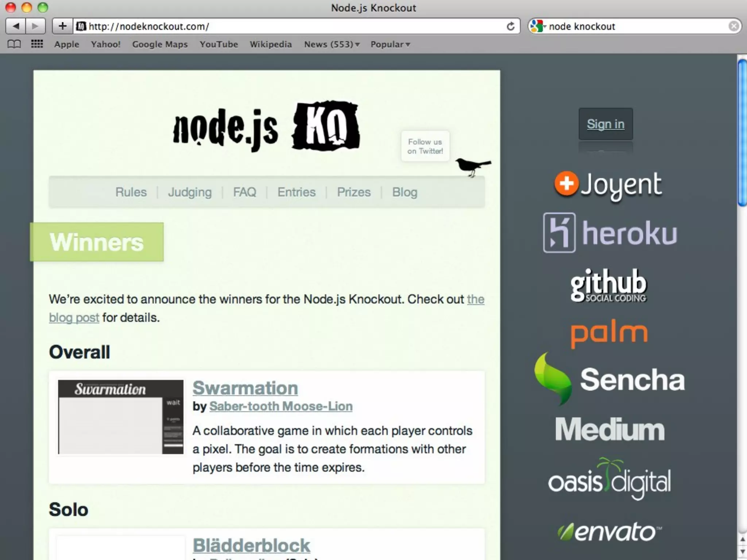Click the browser forward arrow button
The image size is (747, 560).
point(35,26)
